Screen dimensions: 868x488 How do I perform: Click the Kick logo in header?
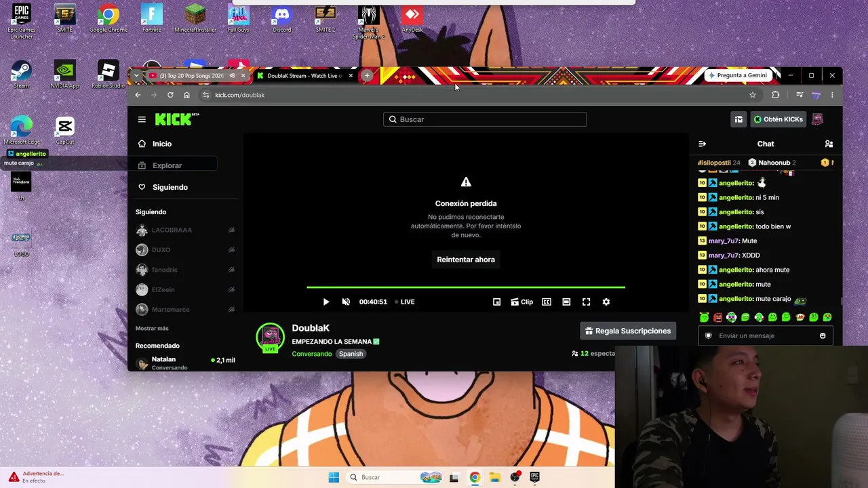177,119
